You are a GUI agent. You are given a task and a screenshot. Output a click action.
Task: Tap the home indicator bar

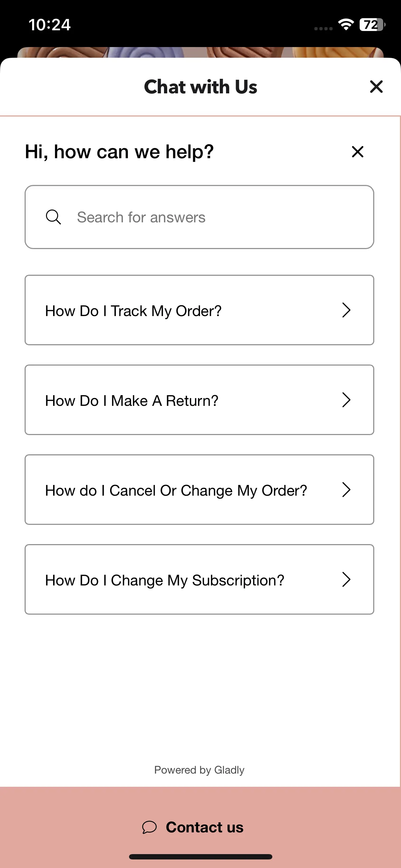201,857
